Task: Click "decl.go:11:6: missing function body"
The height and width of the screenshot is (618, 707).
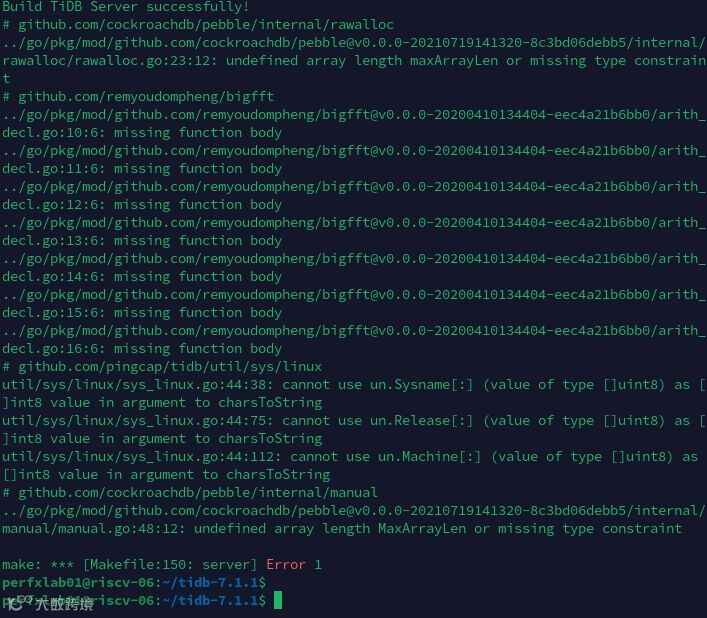Action: tap(142, 169)
